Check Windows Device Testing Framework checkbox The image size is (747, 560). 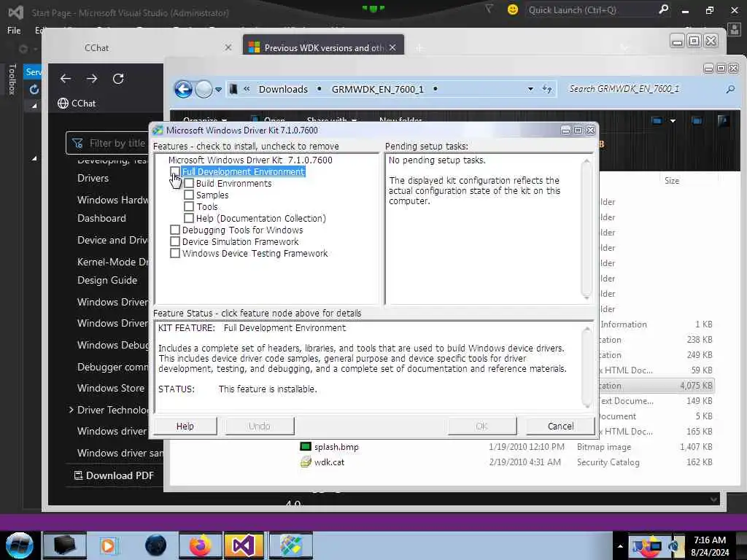pyautogui.click(x=175, y=253)
